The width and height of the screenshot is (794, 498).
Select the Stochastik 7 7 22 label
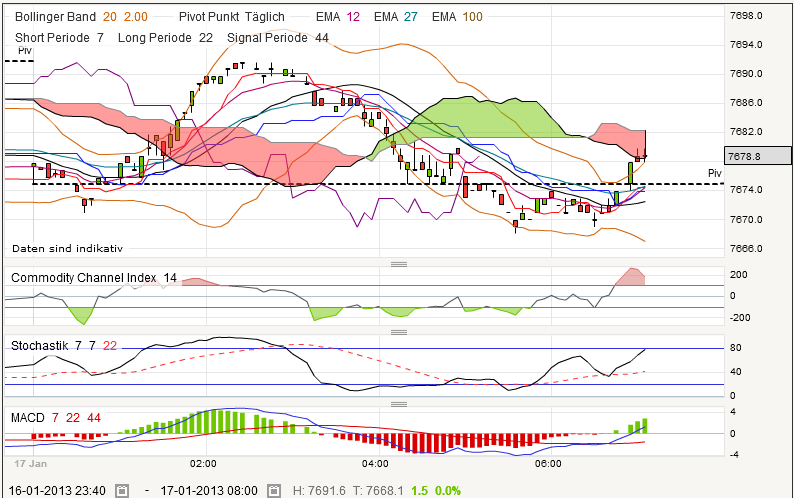point(64,346)
